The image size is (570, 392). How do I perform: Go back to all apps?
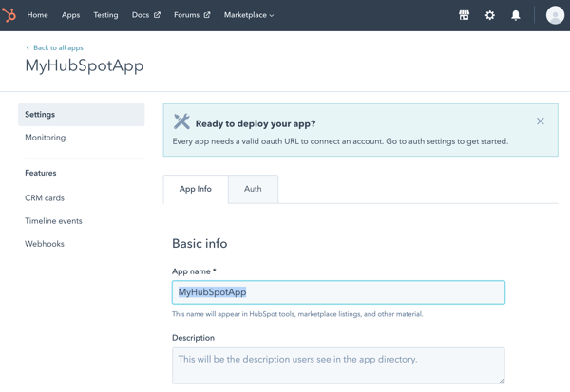[55, 47]
